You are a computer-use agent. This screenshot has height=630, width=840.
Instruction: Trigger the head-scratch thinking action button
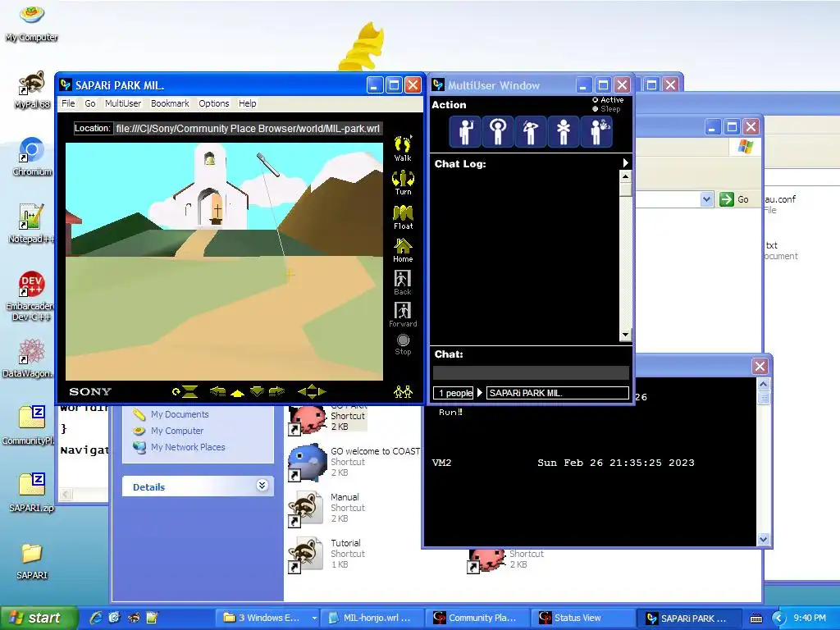531,131
